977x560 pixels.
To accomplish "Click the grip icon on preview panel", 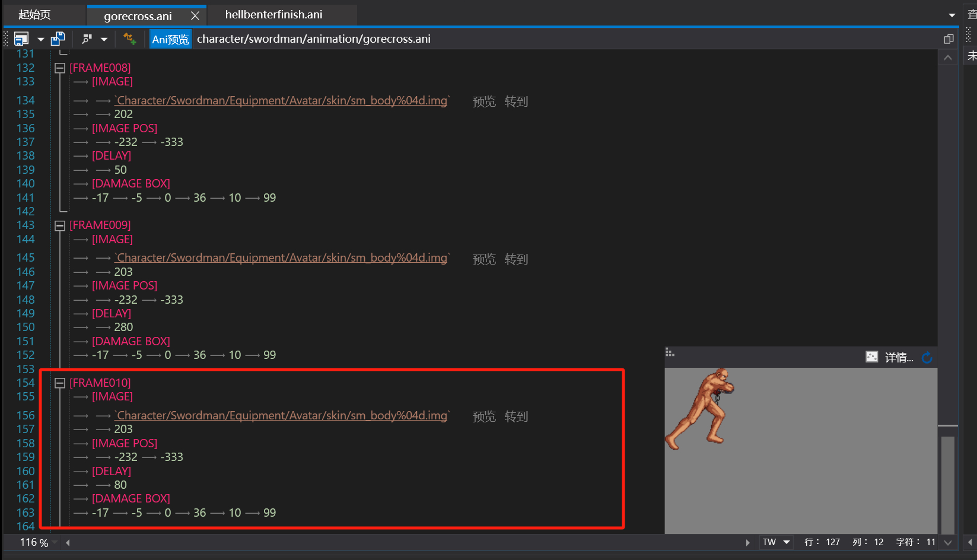I will tap(670, 353).
